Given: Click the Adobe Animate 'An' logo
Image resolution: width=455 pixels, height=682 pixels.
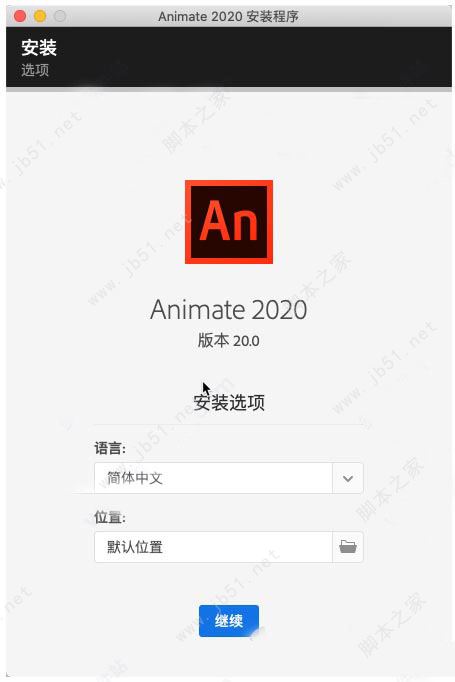Looking at the screenshot, I should [229, 222].
